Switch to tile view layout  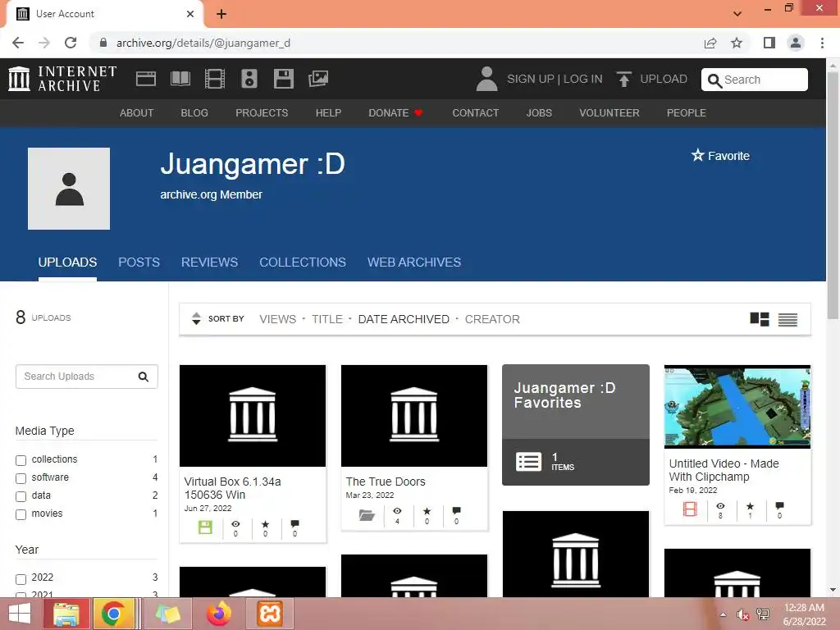pyautogui.click(x=759, y=319)
